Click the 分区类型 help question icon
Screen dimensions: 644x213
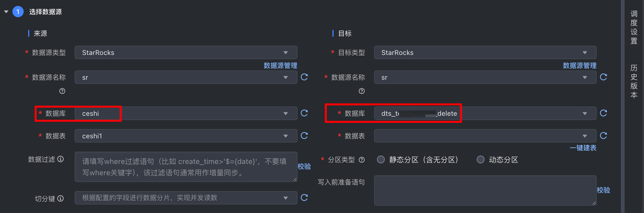362,160
